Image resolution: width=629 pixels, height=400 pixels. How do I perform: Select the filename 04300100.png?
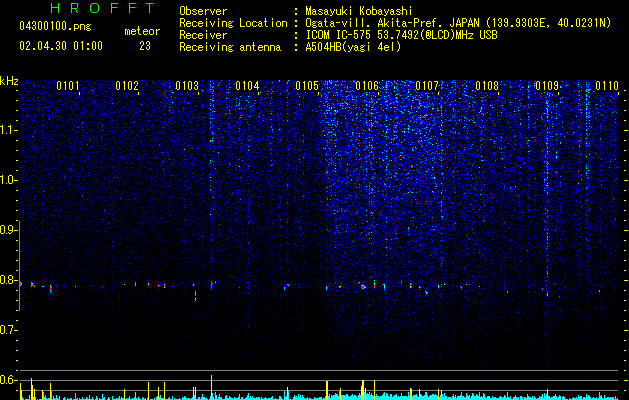(55, 27)
